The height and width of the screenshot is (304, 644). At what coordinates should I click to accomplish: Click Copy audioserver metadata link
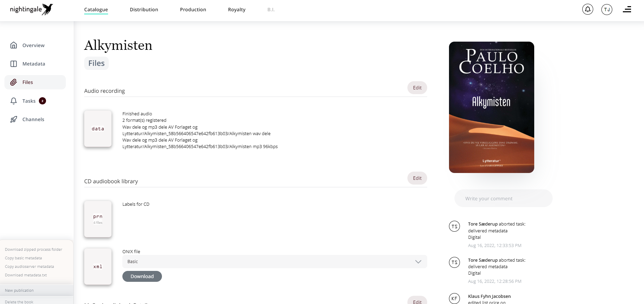tap(30, 266)
